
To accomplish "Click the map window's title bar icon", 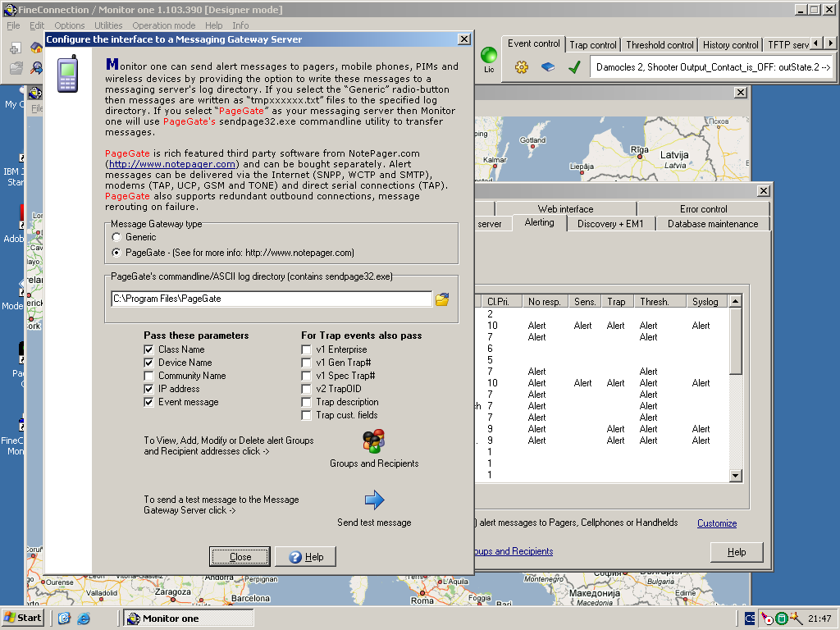I will (35, 94).
